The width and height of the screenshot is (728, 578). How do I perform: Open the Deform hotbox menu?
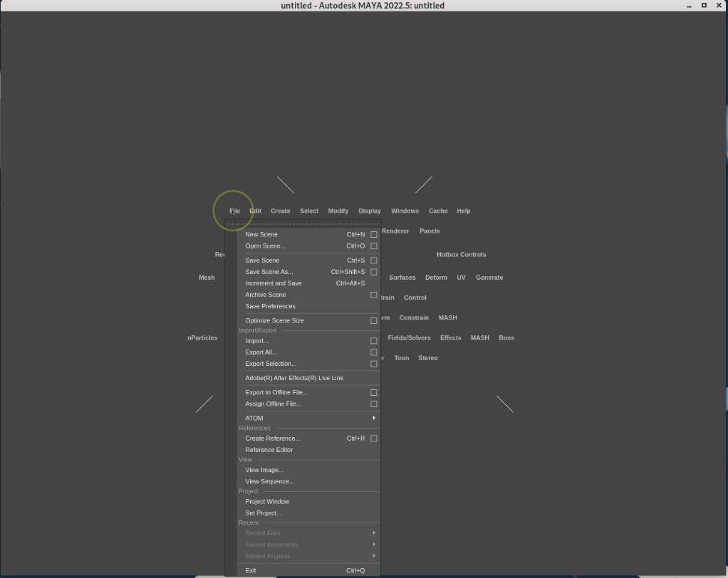436,278
